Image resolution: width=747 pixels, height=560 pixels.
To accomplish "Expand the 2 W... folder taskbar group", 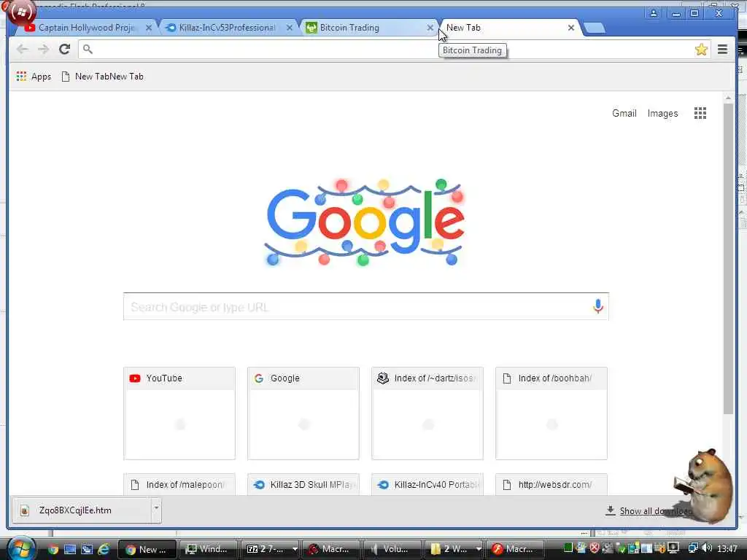I will pyautogui.click(x=479, y=549).
